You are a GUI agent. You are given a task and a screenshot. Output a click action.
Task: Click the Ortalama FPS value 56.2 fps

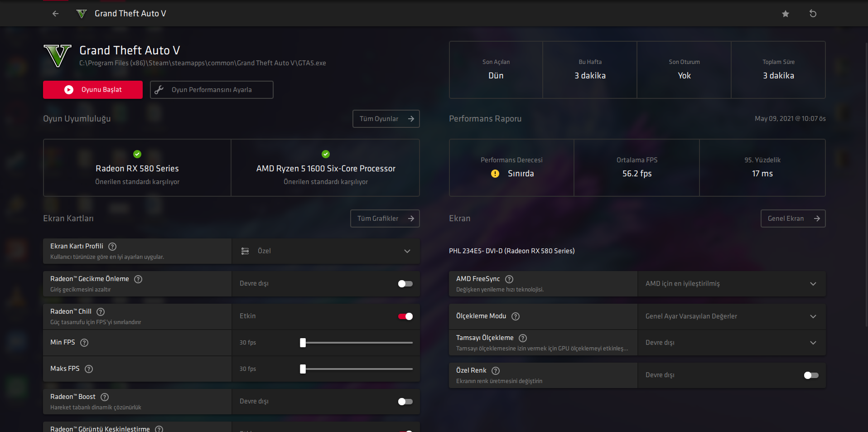[x=637, y=174]
